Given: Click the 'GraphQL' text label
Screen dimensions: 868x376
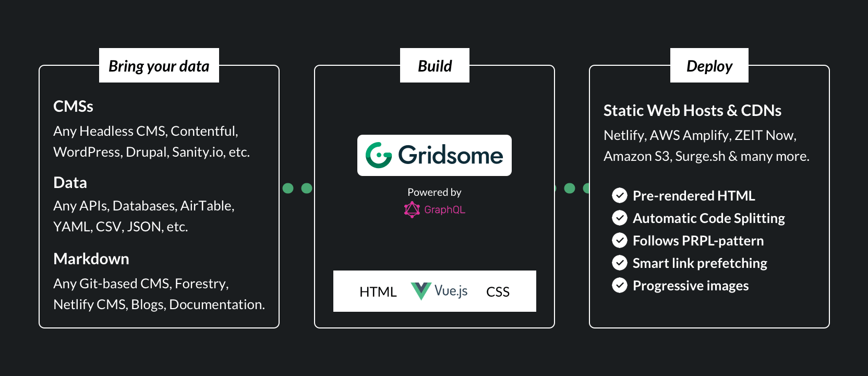Looking at the screenshot, I should coord(444,209).
